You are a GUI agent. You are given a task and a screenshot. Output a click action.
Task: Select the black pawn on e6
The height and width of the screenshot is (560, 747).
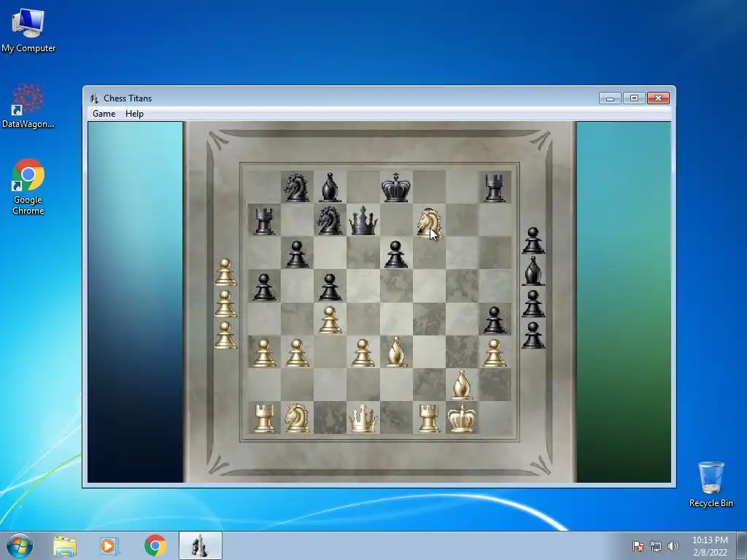click(x=396, y=254)
